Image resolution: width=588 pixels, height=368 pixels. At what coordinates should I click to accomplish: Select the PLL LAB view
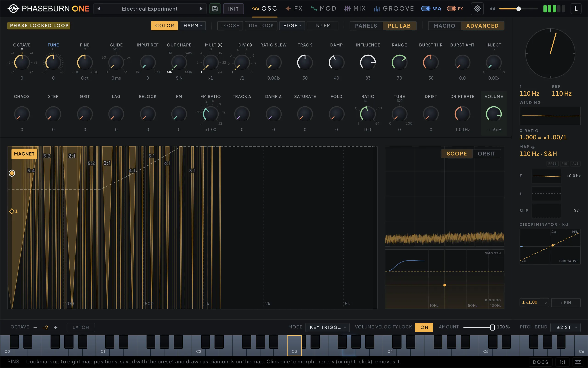[399, 26]
